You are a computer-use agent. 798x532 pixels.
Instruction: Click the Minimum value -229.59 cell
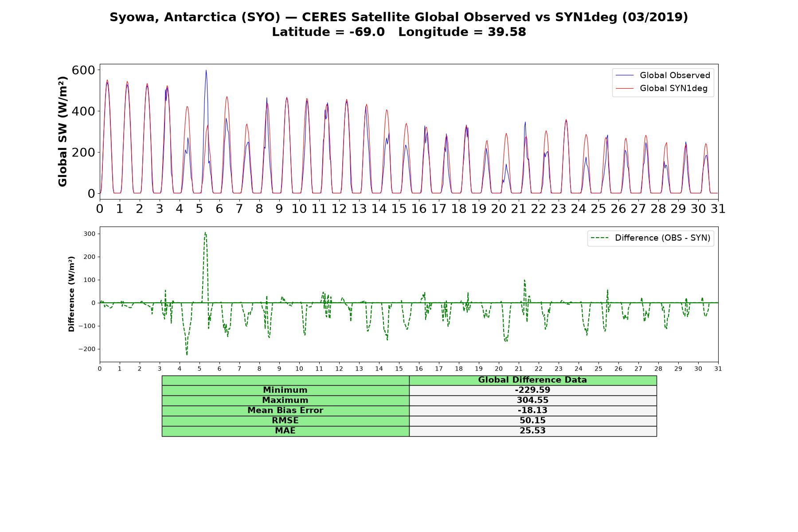pyautogui.click(x=532, y=390)
